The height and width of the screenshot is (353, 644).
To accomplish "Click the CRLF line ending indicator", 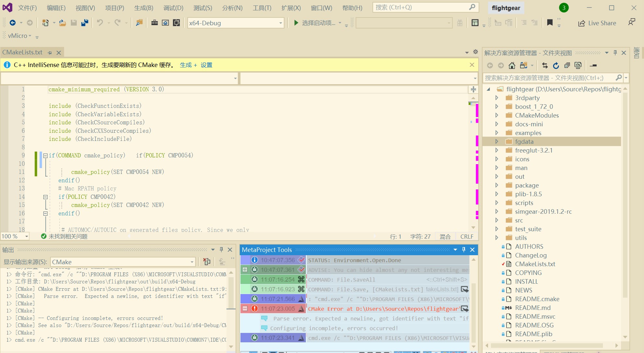I will tap(467, 237).
